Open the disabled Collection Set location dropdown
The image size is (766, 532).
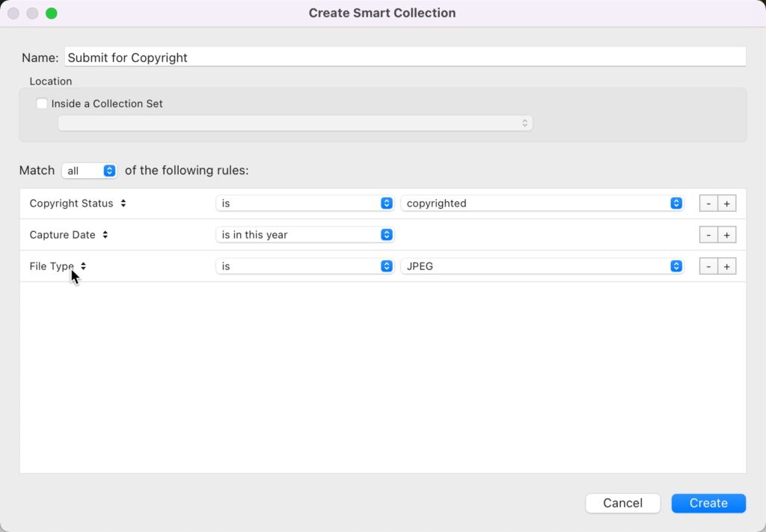point(295,123)
